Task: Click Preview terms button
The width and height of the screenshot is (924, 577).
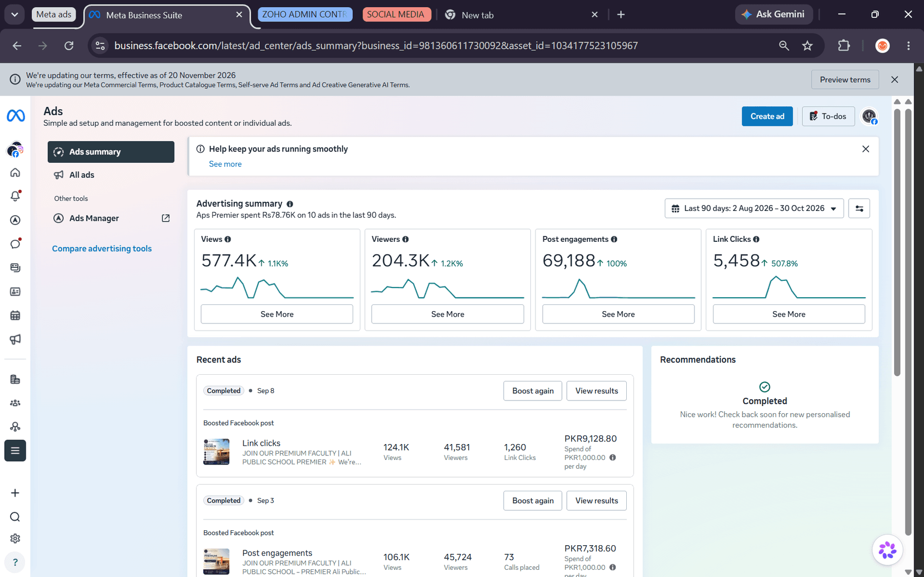Action: point(845,80)
